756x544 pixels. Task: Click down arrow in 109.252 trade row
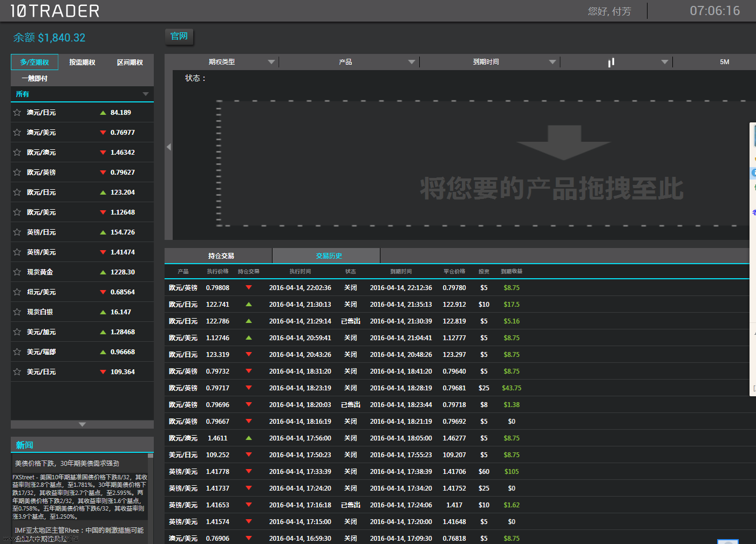(249, 455)
